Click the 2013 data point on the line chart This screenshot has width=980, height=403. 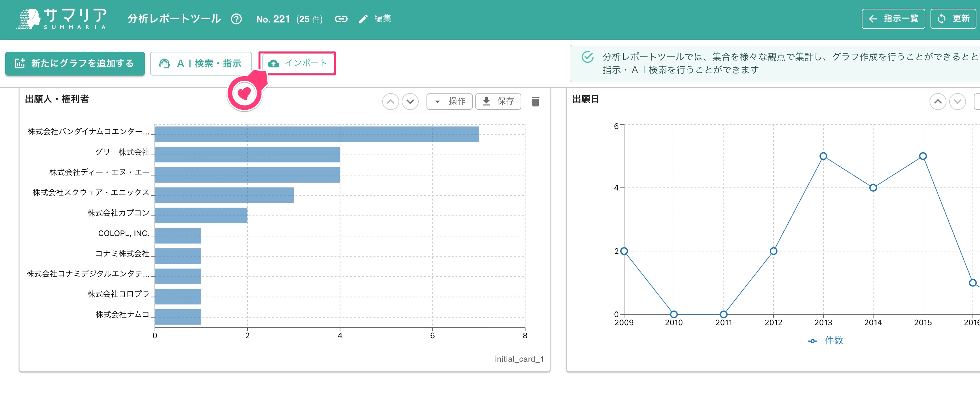pyautogui.click(x=823, y=156)
